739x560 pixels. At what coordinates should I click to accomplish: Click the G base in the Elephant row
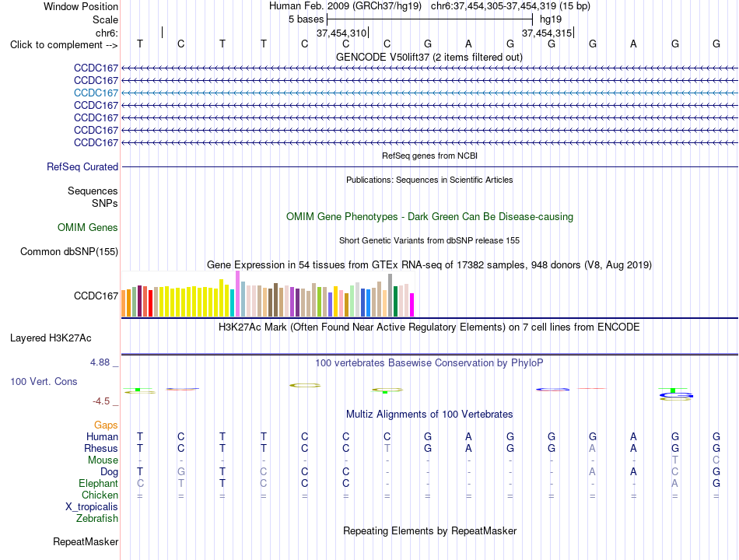click(x=716, y=484)
